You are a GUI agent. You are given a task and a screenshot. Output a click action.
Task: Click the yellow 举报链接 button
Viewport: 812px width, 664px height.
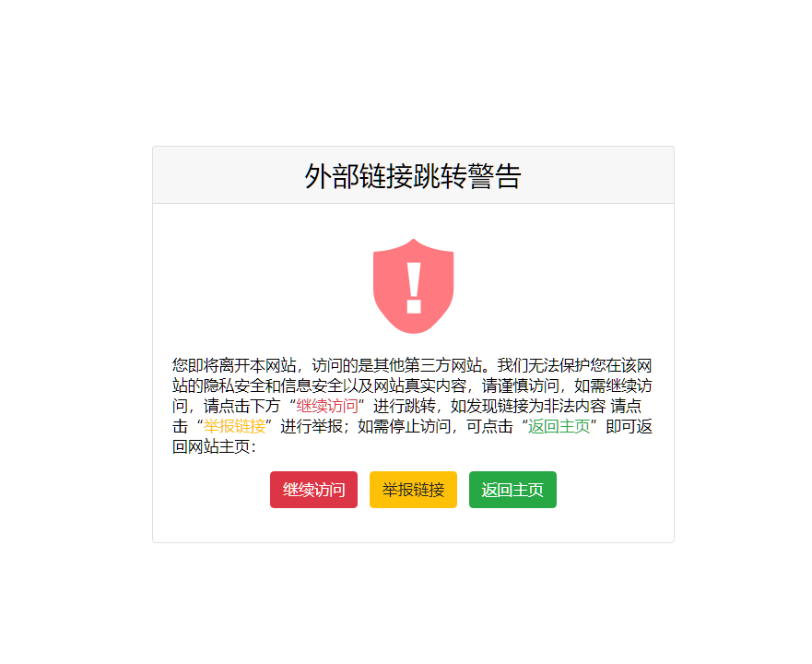[413, 490]
